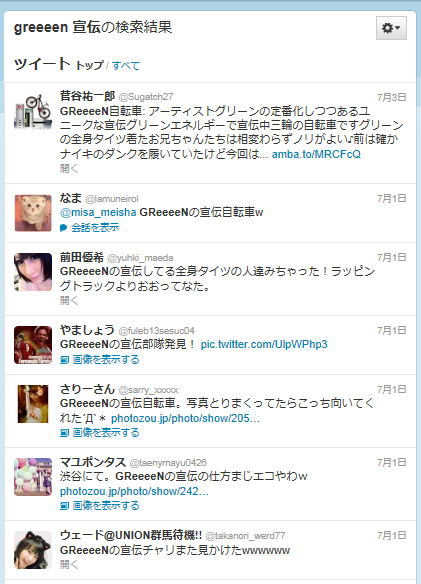421x584 pixels.
Task: Open the pic.twitter.com/UlpWPhp3 link
Action: point(264,344)
